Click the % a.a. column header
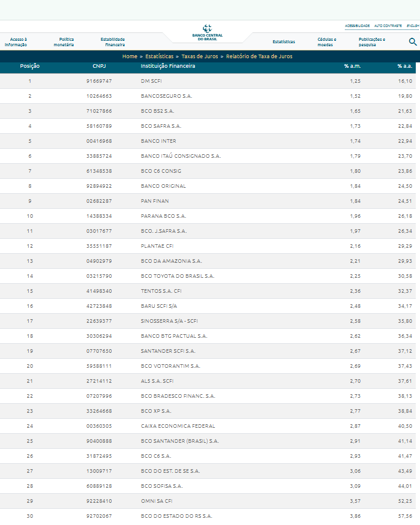This screenshot has width=420, height=525. click(x=404, y=66)
